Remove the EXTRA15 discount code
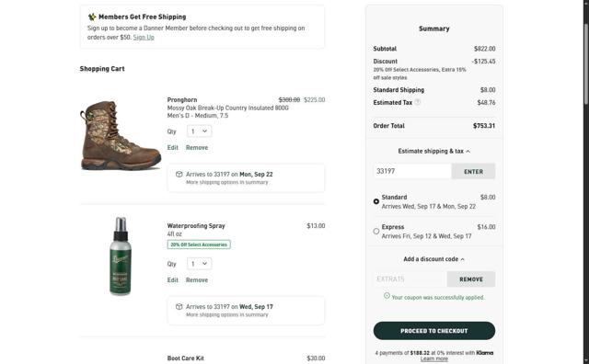This screenshot has width=589, height=364. pos(471,279)
